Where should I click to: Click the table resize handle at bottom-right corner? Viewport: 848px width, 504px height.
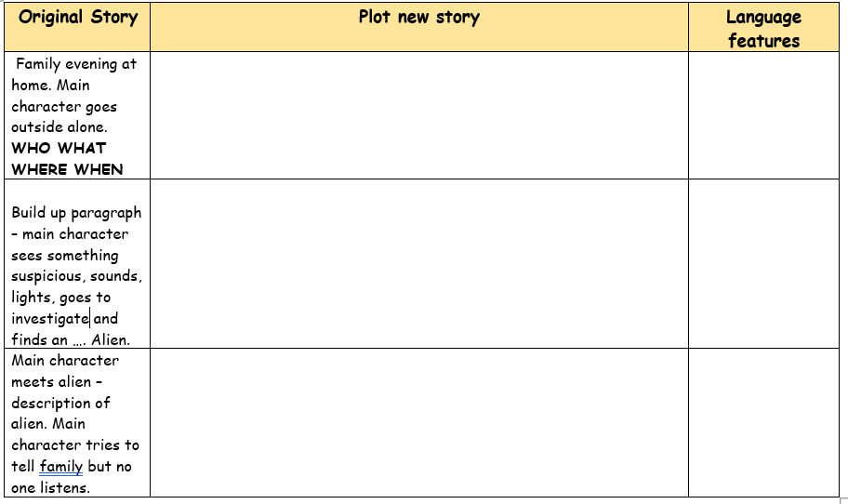coord(843,500)
